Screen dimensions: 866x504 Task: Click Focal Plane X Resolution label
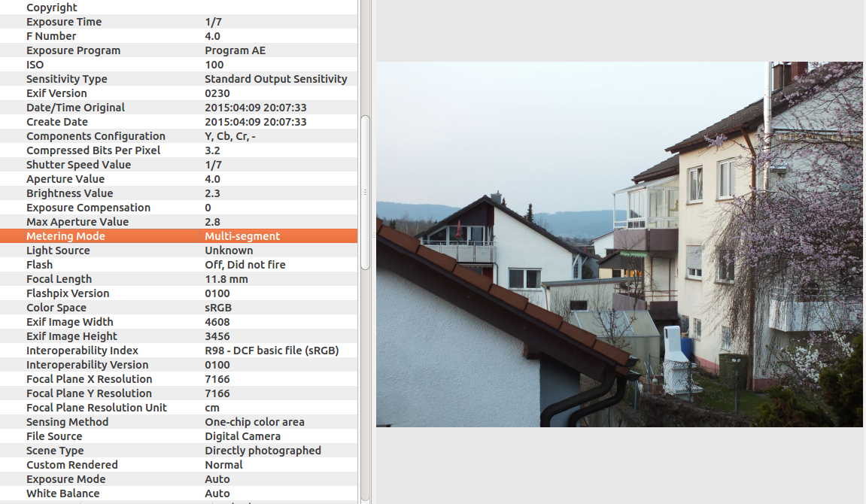(90, 379)
